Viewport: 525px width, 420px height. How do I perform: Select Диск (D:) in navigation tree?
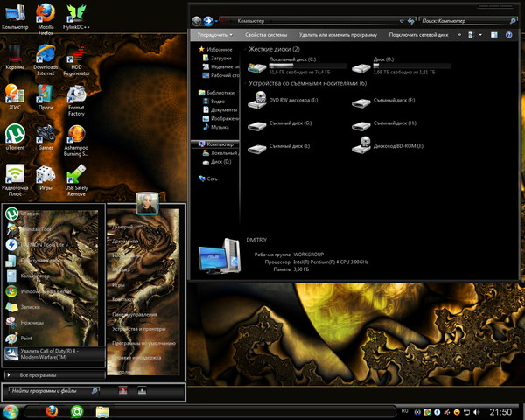tap(217, 161)
